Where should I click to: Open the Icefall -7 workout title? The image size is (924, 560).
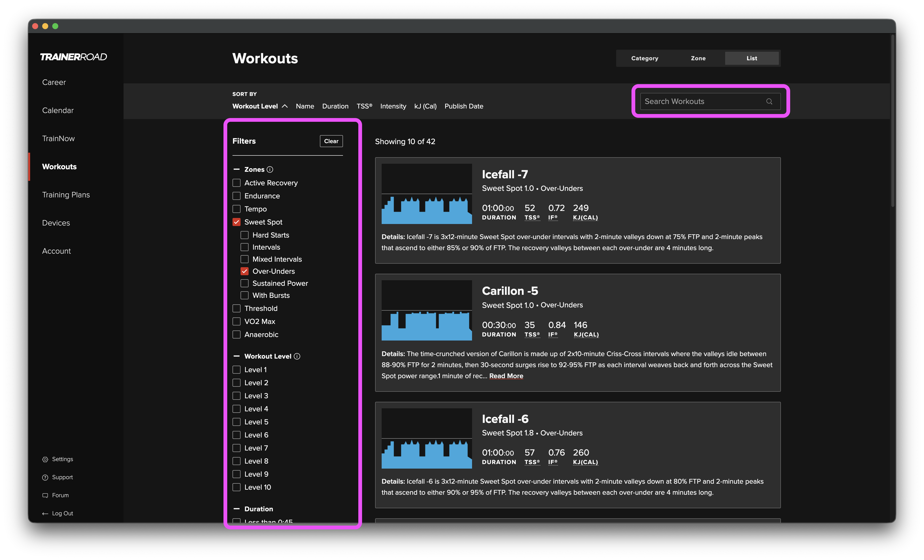point(505,175)
